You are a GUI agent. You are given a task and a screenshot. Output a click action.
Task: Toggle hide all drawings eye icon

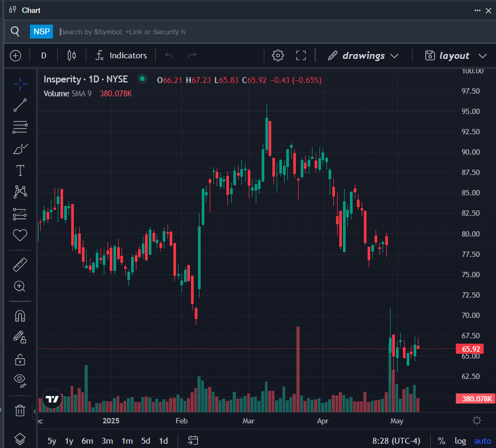(x=20, y=381)
